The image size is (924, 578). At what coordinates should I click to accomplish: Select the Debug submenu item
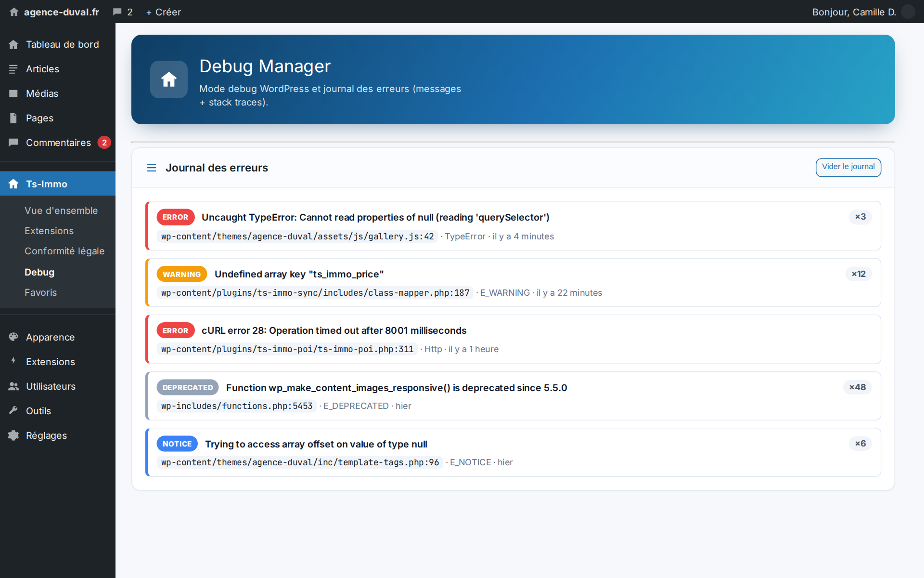point(39,272)
